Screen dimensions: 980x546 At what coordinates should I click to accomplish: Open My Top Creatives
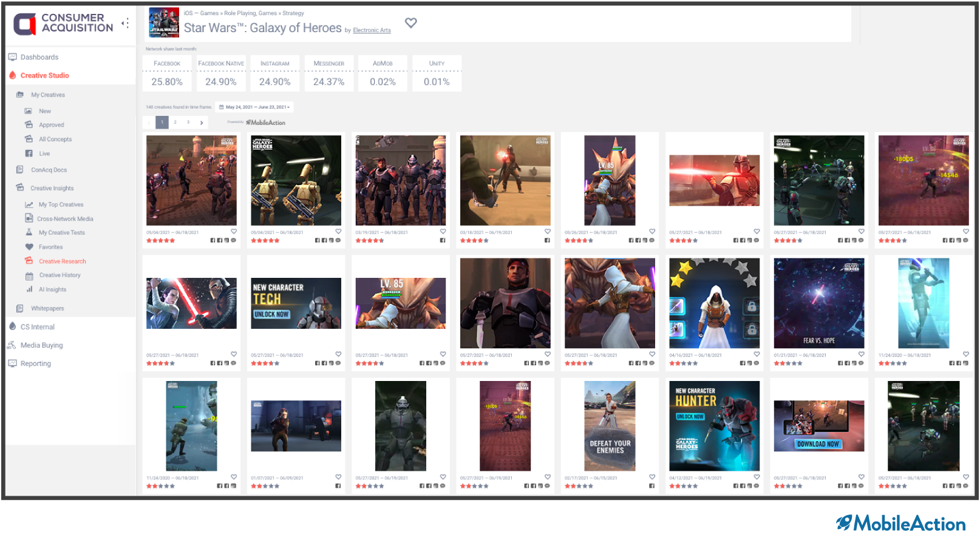click(x=61, y=204)
